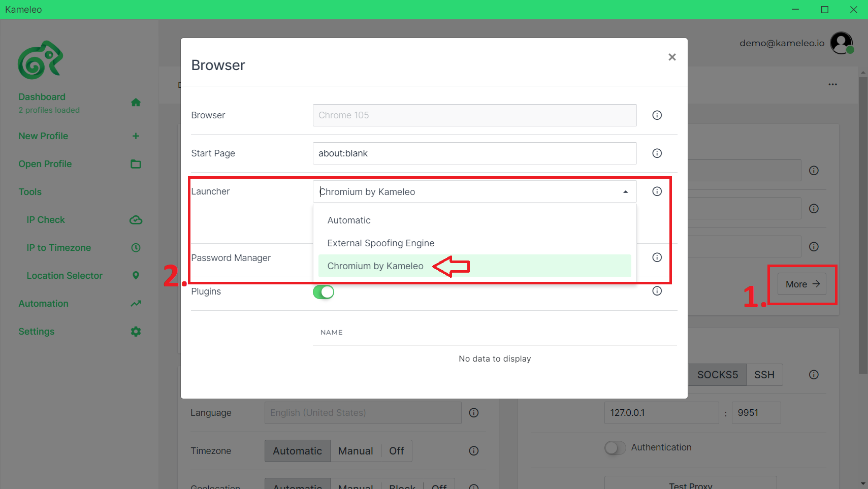The image size is (868, 489).
Task: Click the disabled Chrome 105 browser field
Action: click(475, 115)
